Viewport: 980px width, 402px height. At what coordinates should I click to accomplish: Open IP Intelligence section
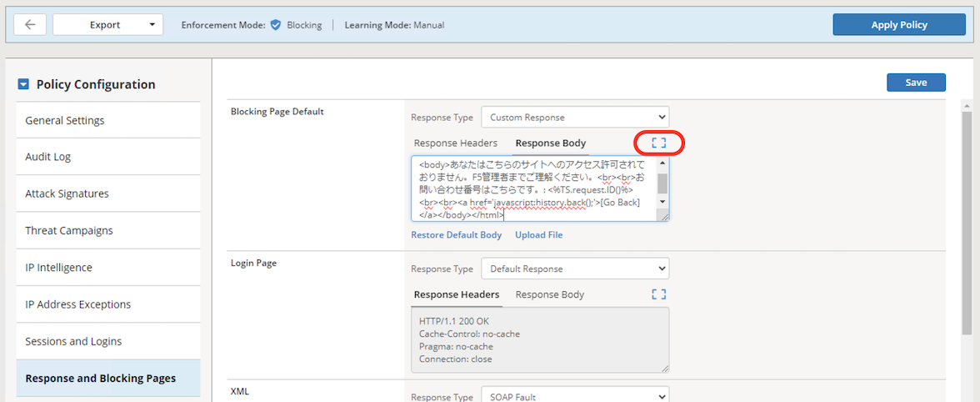coord(108,268)
